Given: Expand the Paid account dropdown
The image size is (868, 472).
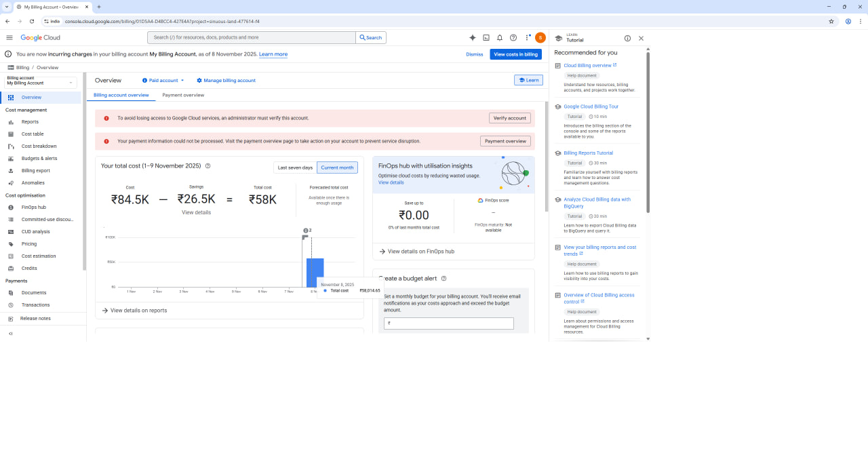Looking at the screenshot, I should tap(163, 81).
